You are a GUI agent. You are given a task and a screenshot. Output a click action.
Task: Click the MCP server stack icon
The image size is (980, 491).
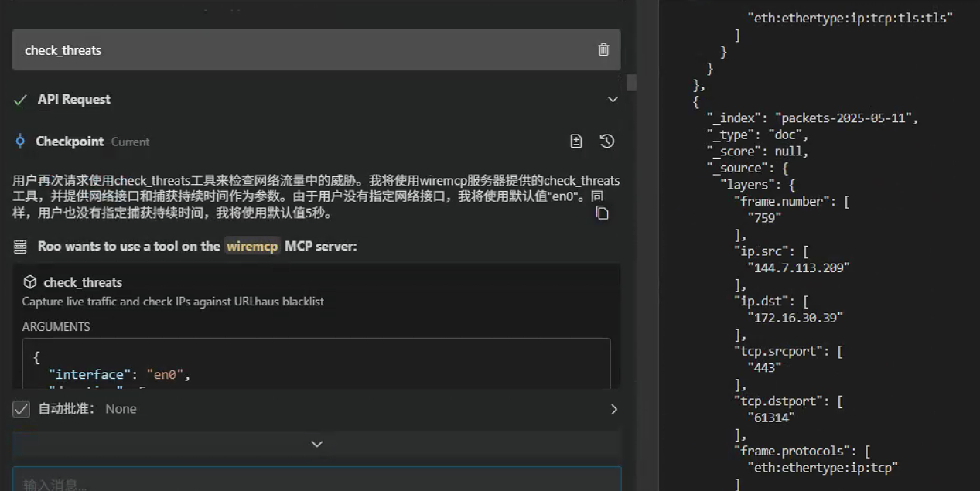(x=21, y=247)
